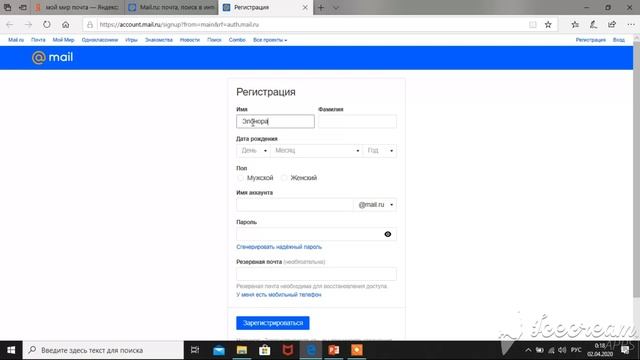Open File Explorer on taskbar
The image size is (640, 360).
tap(242, 350)
